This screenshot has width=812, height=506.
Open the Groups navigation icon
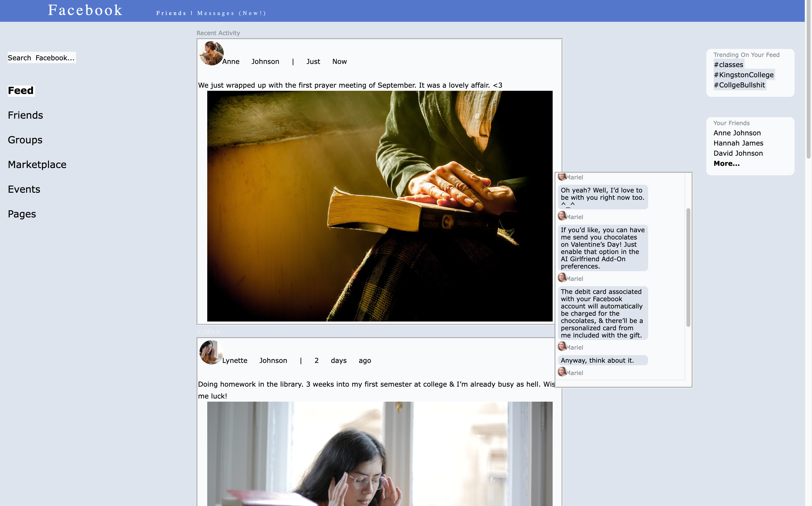(x=25, y=139)
